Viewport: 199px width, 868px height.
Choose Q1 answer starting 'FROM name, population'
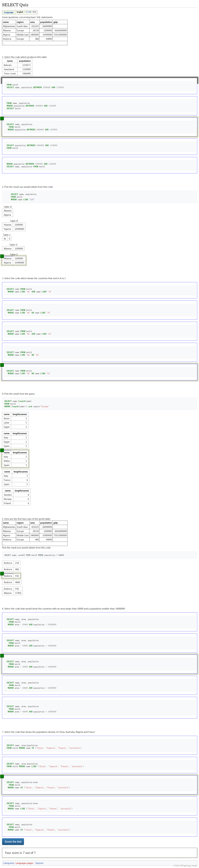[100, 106]
